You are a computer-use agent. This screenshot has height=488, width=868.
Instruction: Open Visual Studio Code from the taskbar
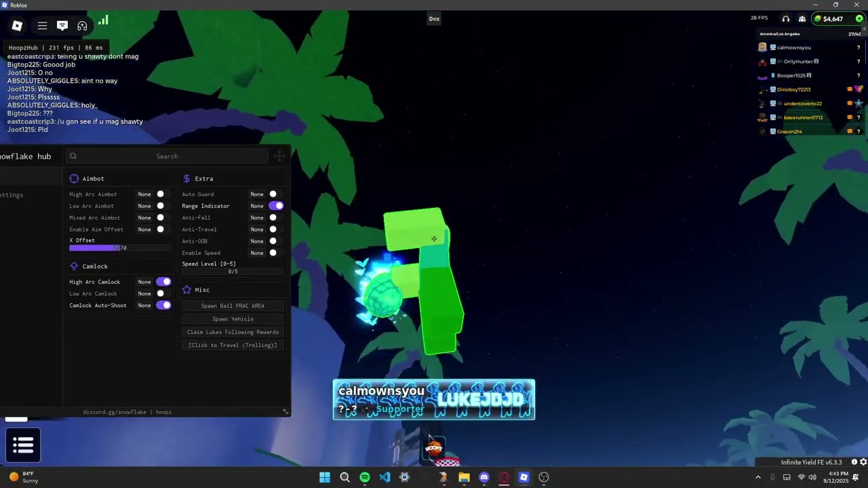[384, 477]
